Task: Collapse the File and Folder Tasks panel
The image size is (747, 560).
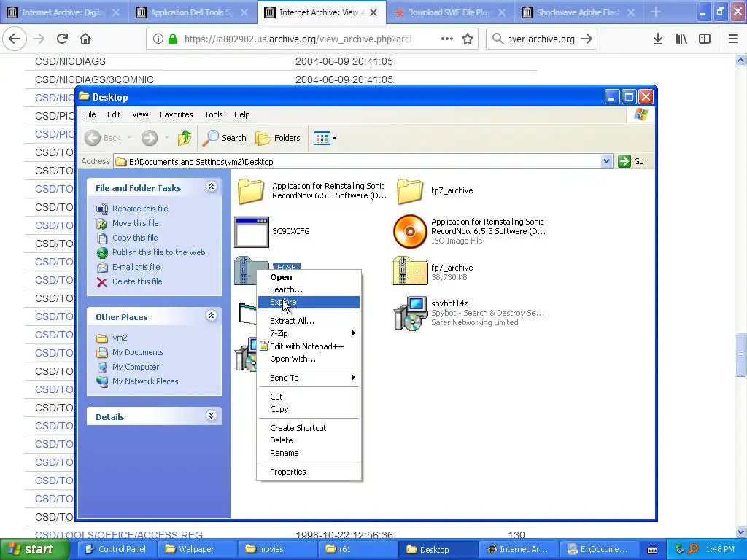Action: click(211, 187)
